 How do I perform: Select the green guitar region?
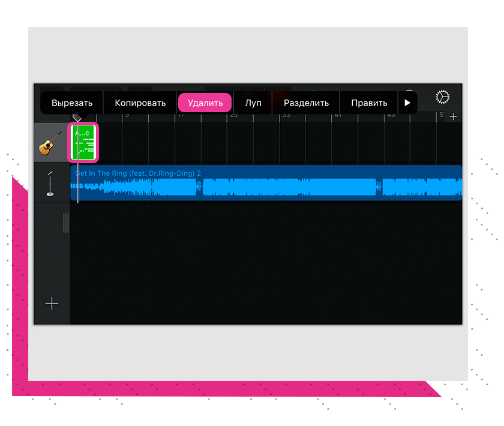83,143
